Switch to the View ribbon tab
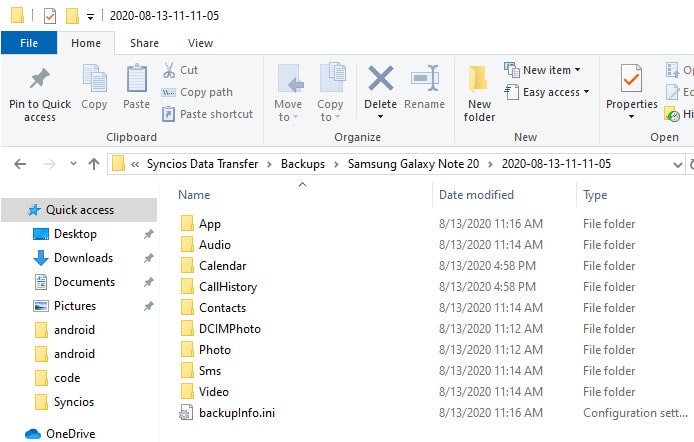The height and width of the screenshot is (442, 694). pos(200,43)
